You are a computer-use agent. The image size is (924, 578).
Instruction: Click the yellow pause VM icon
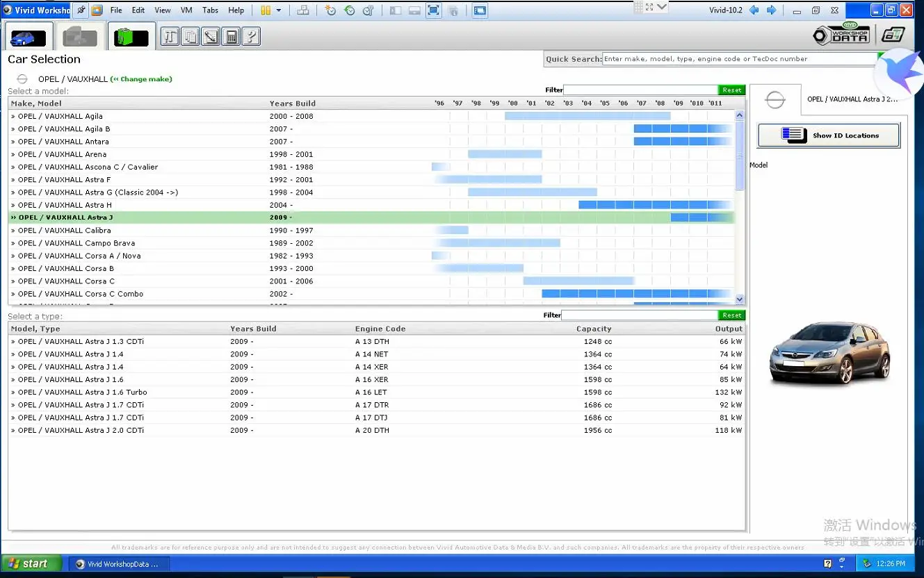[x=266, y=10]
